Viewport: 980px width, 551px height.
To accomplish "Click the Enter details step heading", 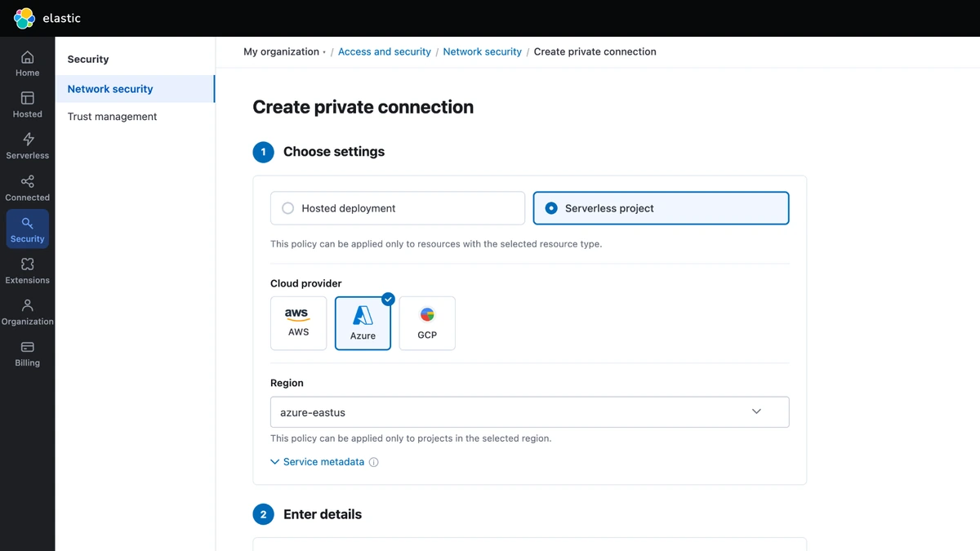I will (x=323, y=514).
